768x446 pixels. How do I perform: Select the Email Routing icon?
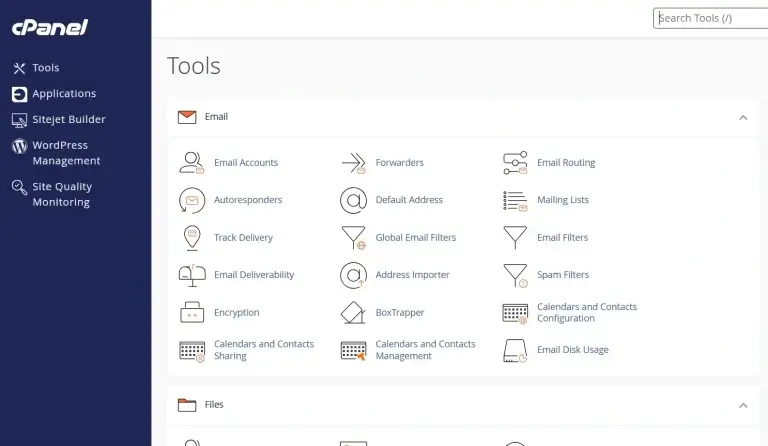(x=515, y=163)
